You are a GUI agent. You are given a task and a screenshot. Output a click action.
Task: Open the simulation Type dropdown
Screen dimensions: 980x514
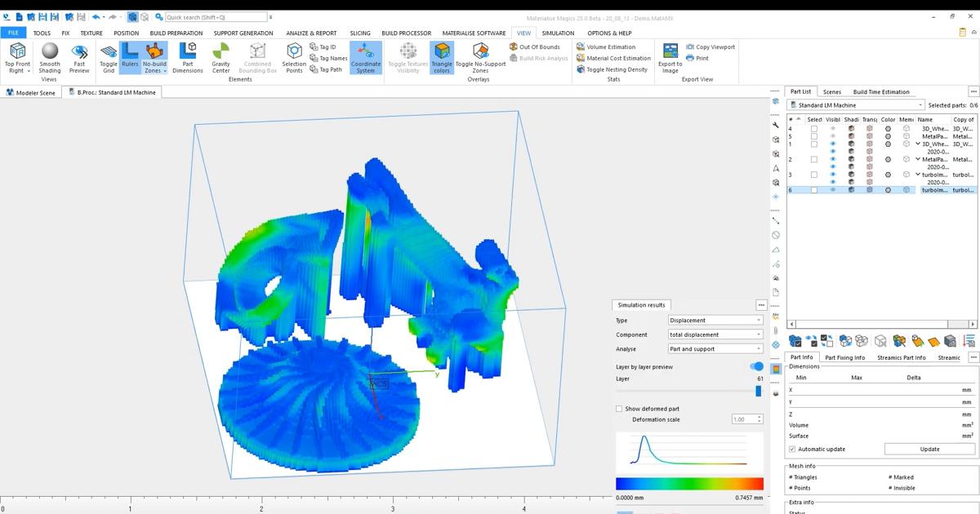coord(715,321)
